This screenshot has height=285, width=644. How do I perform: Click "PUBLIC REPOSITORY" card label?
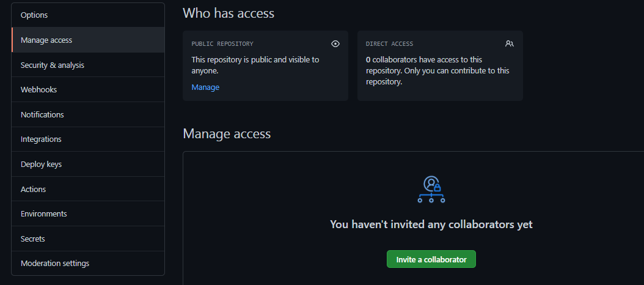point(222,43)
